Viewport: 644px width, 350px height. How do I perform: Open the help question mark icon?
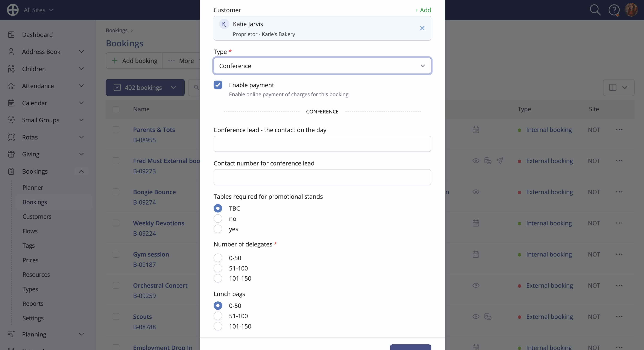tap(614, 10)
